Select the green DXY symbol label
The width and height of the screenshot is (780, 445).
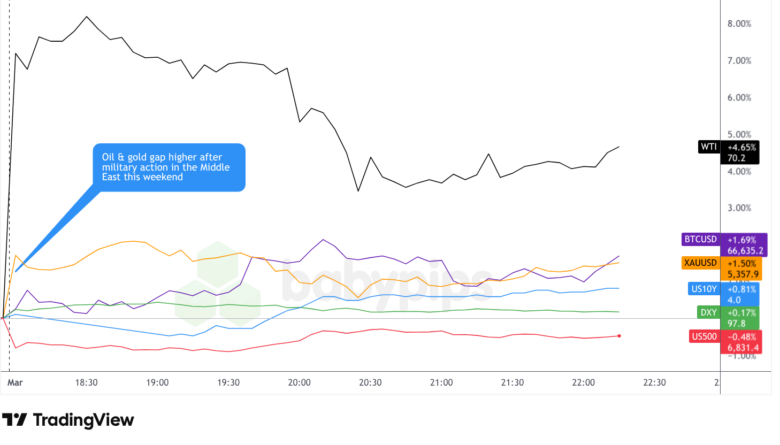pos(707,312)
